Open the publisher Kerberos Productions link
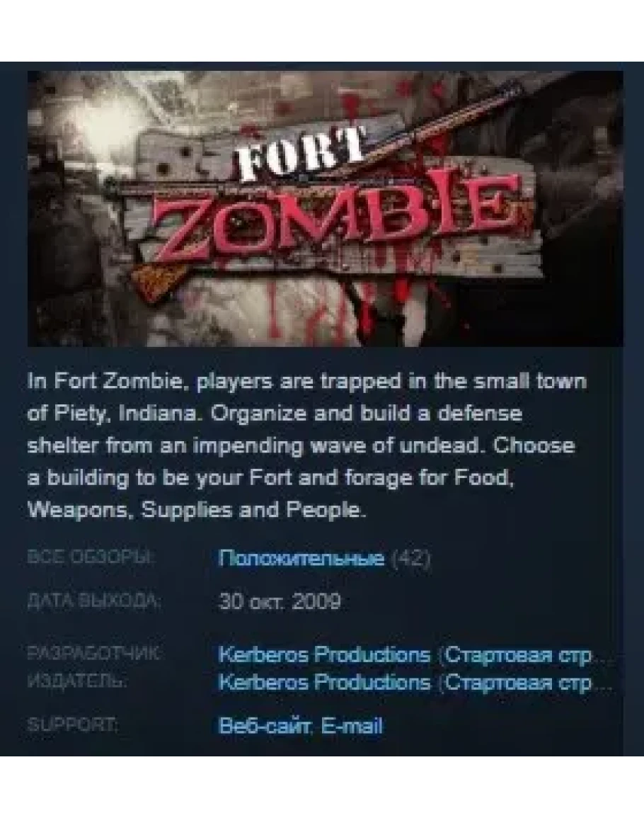Screen dimensions: 644x818 324,682
